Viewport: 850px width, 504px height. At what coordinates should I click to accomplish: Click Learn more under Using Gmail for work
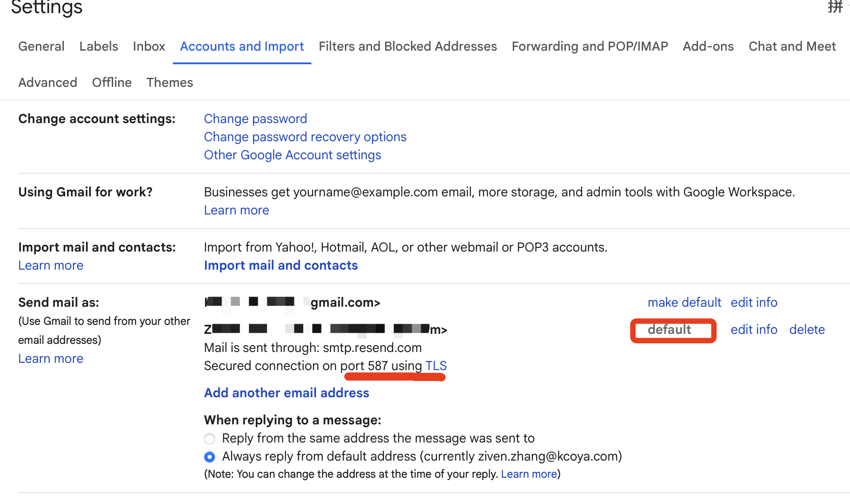[x=236, y=210]
